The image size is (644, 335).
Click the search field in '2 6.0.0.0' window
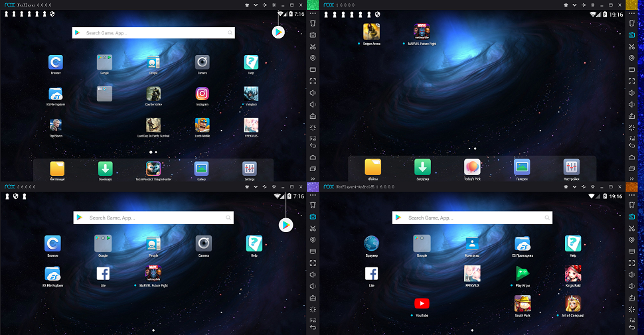coord(153,218)
